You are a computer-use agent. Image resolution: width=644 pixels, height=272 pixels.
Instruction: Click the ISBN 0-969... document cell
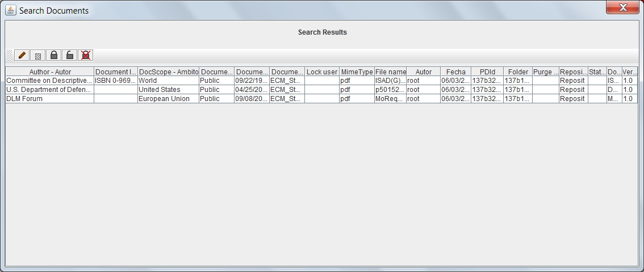point(116,81)
